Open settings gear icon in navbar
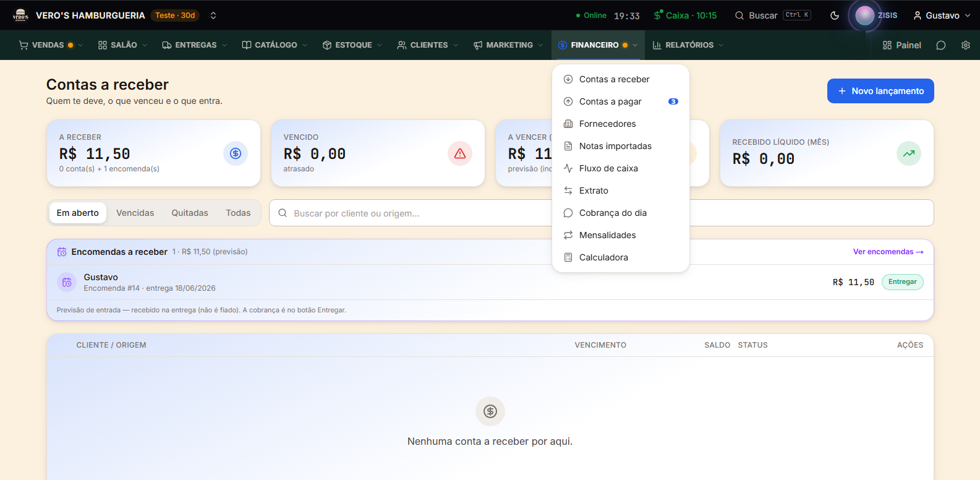 [966, 45]
